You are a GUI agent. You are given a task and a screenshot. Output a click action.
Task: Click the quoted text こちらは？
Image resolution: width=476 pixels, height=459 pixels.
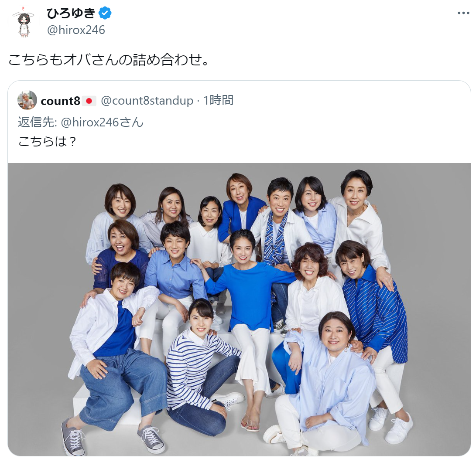[x=47, y=141]
